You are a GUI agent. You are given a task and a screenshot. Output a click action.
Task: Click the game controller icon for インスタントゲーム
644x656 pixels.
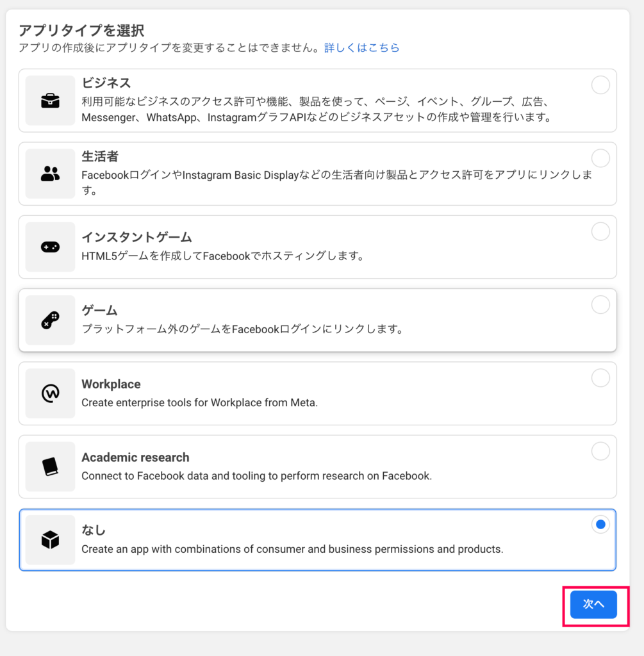(x=50, y=247)
